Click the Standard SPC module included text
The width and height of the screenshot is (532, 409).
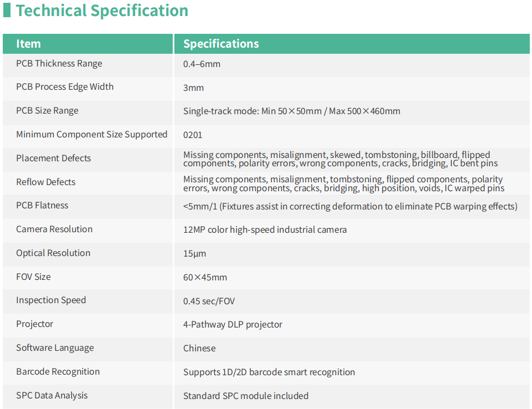pos(246,396)
